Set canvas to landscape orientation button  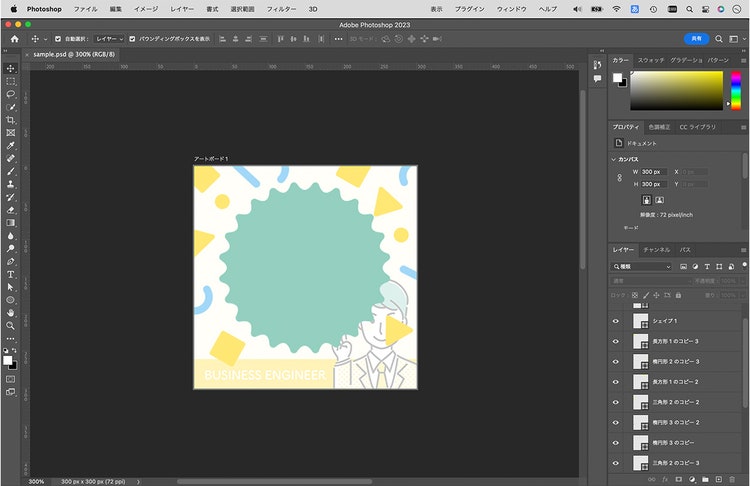click(660, 200)
